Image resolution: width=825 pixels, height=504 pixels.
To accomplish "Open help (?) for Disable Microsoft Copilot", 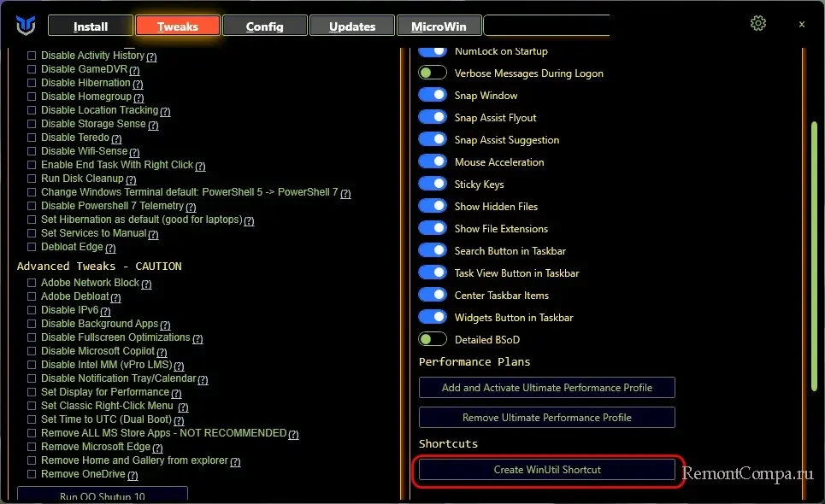I will point(162,352).
